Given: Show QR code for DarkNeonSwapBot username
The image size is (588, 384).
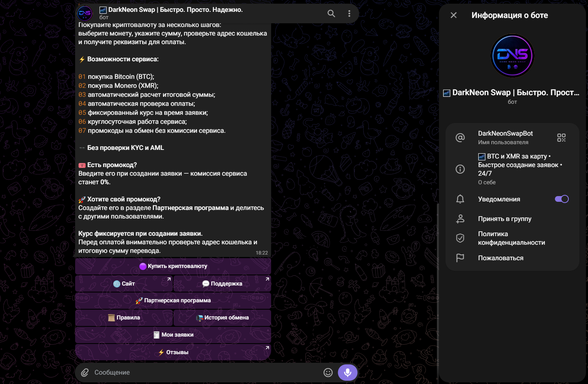Looking at the screenshot, I should click(x=561, y=138).
